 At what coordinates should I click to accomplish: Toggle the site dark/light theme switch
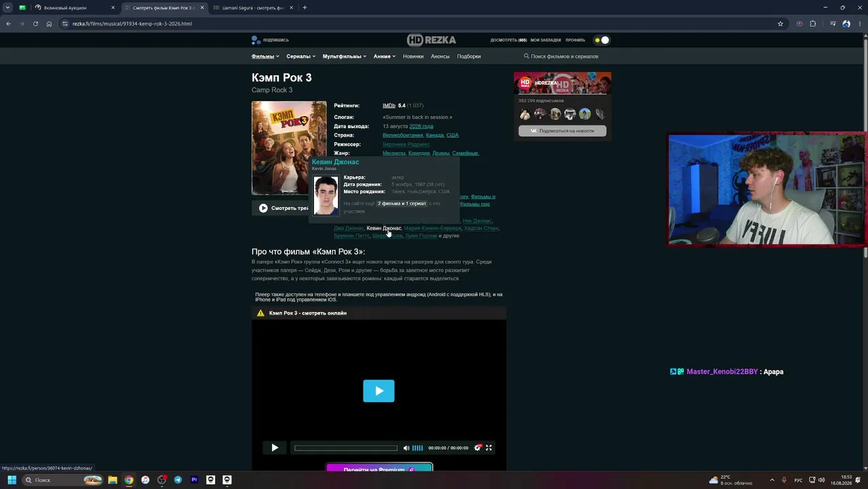pos(602,40)
